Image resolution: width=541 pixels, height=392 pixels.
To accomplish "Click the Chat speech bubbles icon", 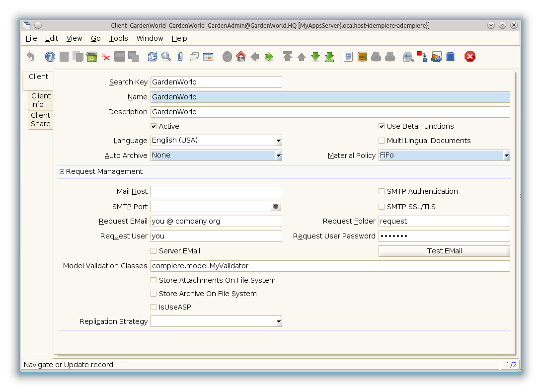I will click(x=194, y=57).
